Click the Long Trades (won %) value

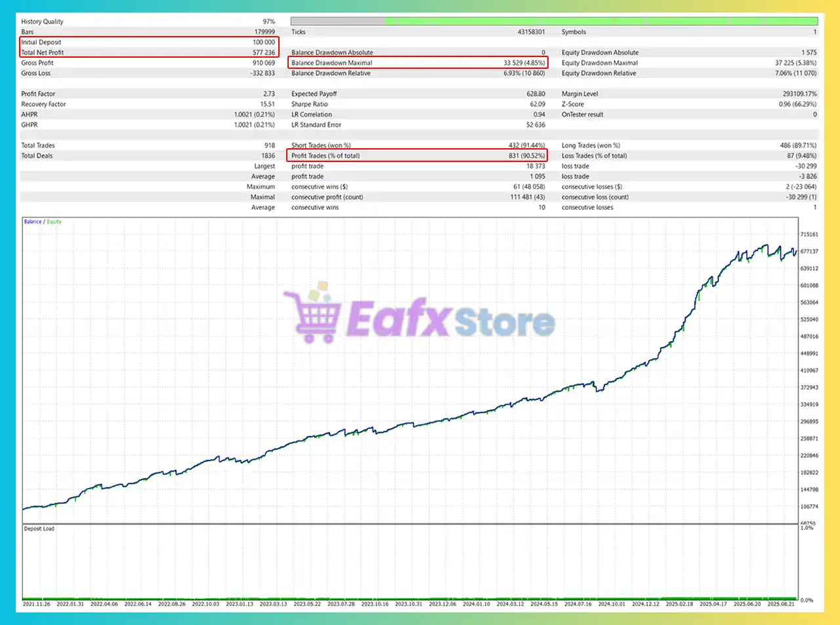click(798, 146)
